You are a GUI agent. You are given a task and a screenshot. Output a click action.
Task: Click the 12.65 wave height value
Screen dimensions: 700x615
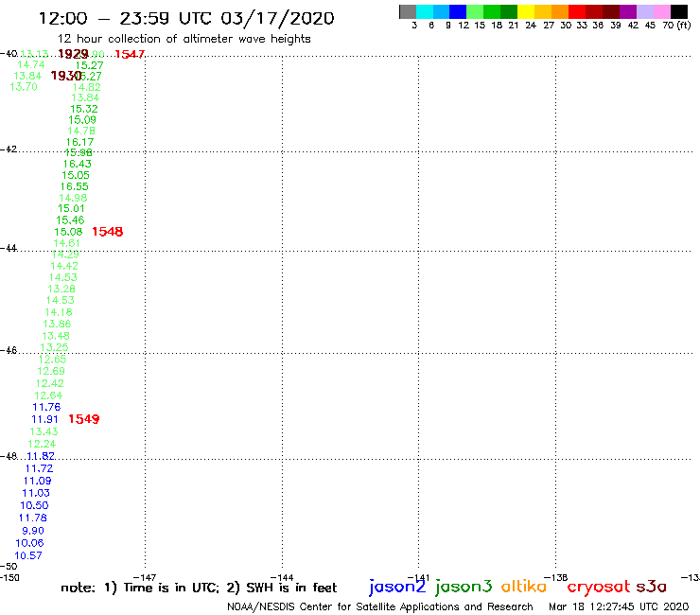tap(52, 360)
